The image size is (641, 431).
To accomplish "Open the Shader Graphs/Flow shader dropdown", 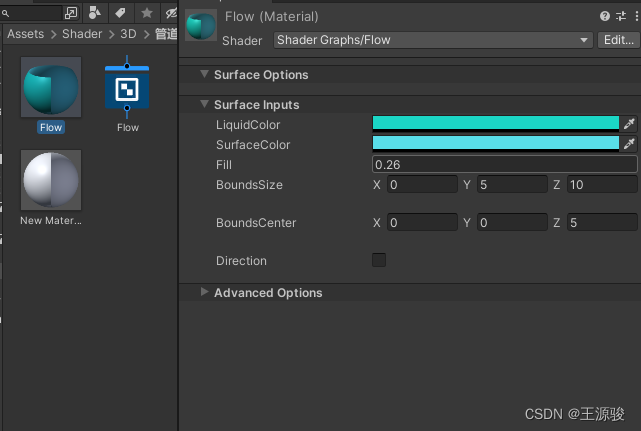I will tap(432, 40).
